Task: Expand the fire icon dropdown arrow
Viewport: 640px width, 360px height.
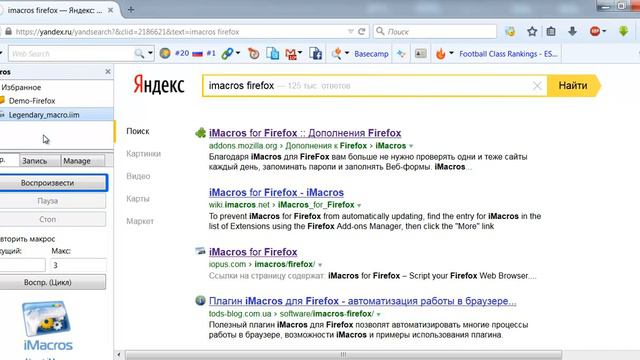Action: 451,53
